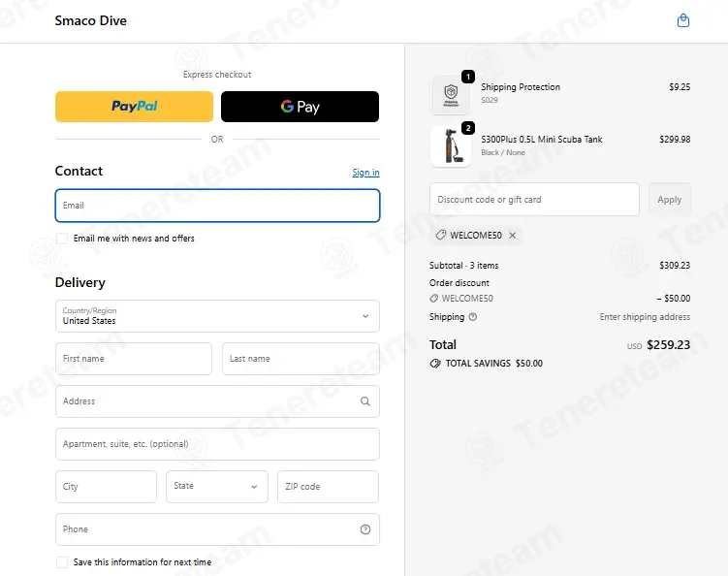Pay with PayPal express checkout
The height and width of the screenshot is (576, 728).
(x=134, y=107)
